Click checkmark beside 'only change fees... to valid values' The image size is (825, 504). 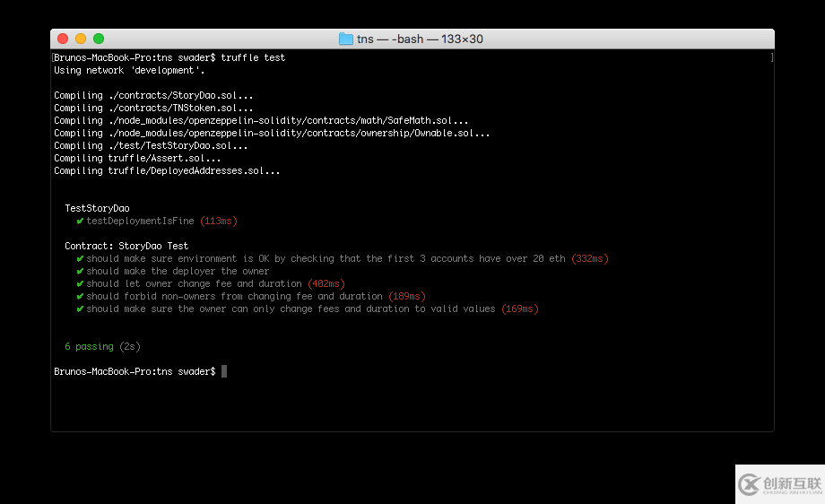point(80,309)
